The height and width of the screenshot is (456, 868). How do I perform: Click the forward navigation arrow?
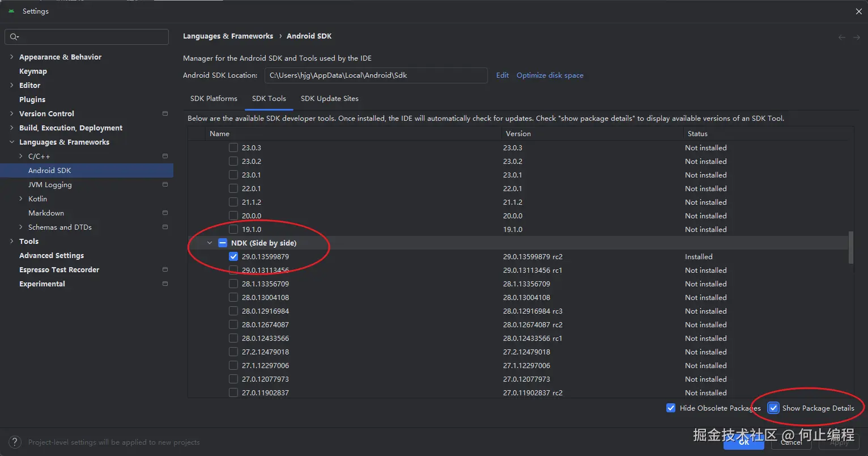[857, 37]
